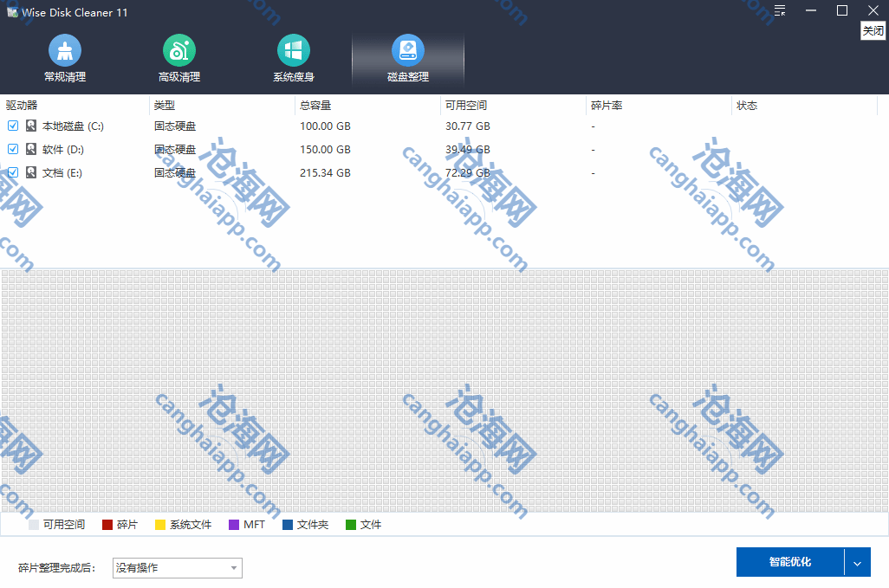Click the red 碎片 legend swatch
Viewport: 889px width, 588px height.
click(107, 525)
